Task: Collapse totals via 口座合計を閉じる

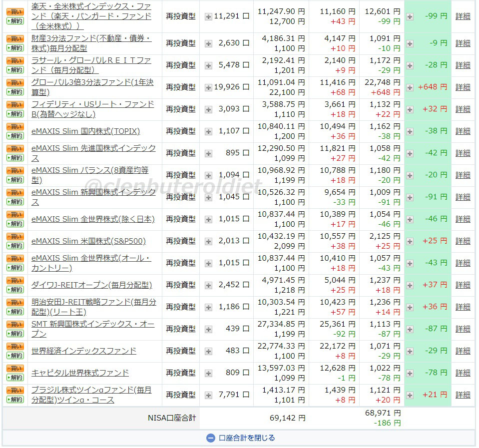Action: [241, 438]
